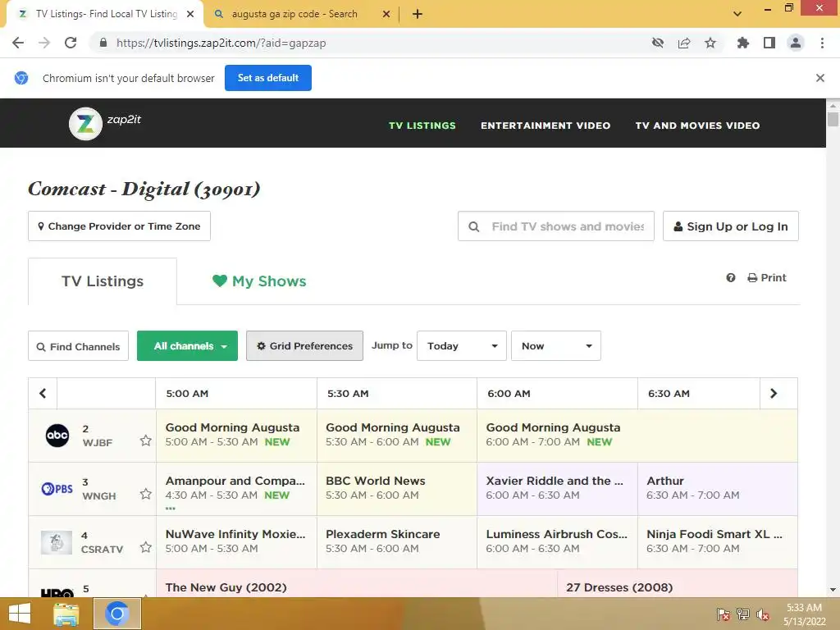Open Xavier Riddle and the ... listing

tap(557, 489)
